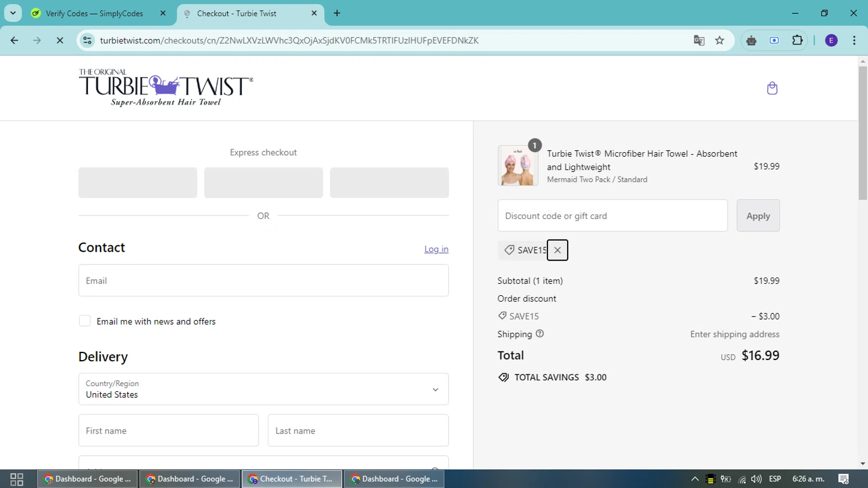The height and width of the screenshot is (488, 868).
Task: Open the yellow app tray icon
Action: tap(711, 479)
